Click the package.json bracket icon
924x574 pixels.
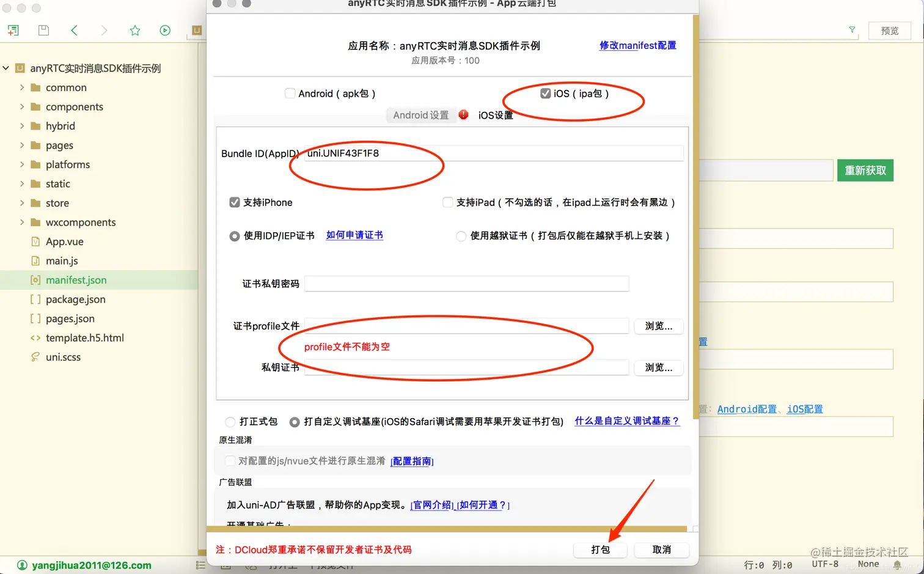pyautogui.click(x=35, y=299)
